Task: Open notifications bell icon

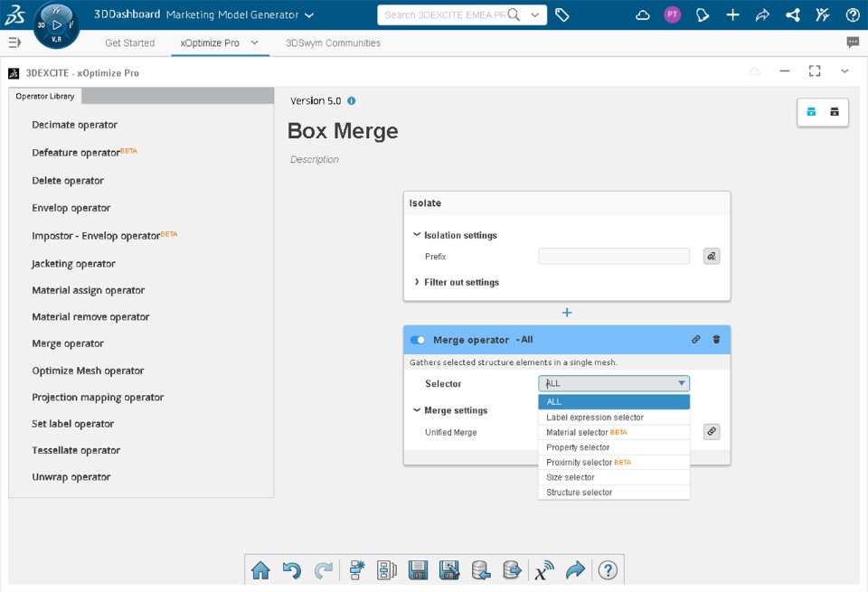Action: tap(703, 15)
